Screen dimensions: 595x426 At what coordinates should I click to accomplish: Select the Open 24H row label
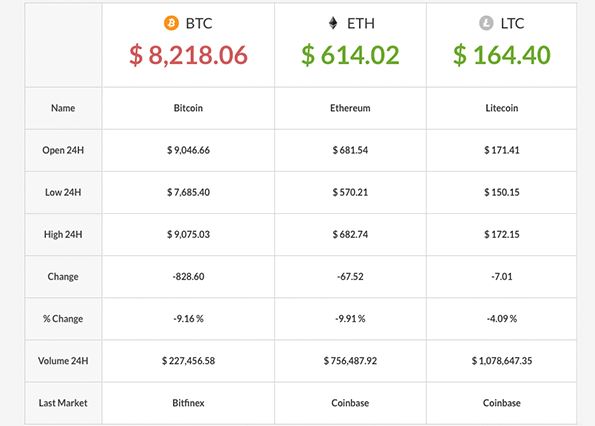click(x=63, y=150)
